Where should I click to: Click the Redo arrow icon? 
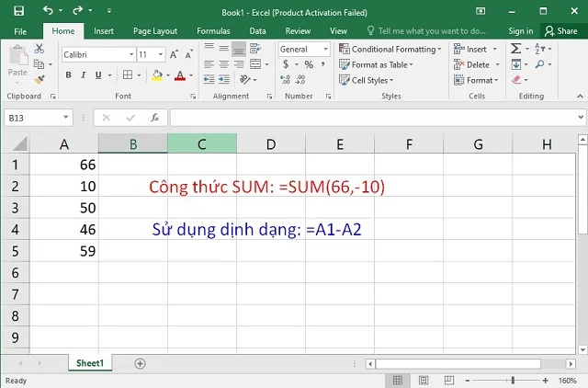77,10
